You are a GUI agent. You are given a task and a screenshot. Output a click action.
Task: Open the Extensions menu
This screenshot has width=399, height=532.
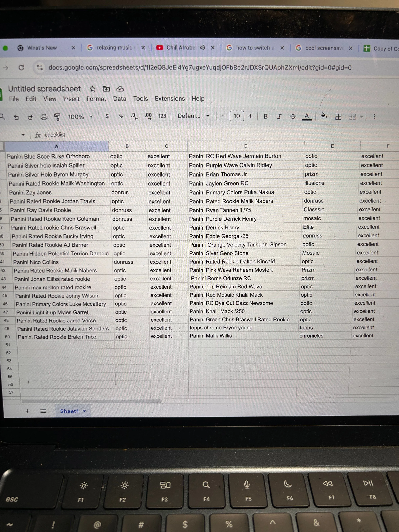170,99
